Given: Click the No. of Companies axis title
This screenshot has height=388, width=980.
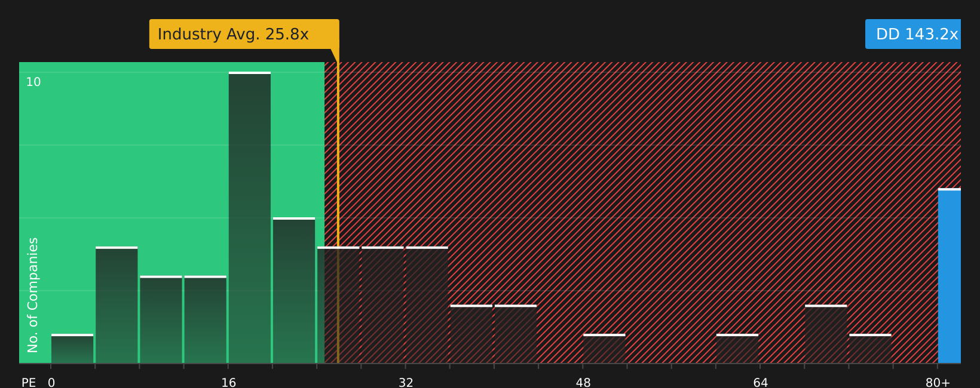Looking at the screenshot, I should pyautogui.click(x=33, y=295).
